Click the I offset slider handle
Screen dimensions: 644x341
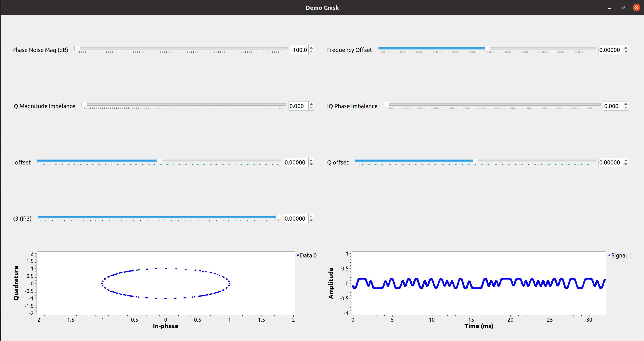pos(159,161)
